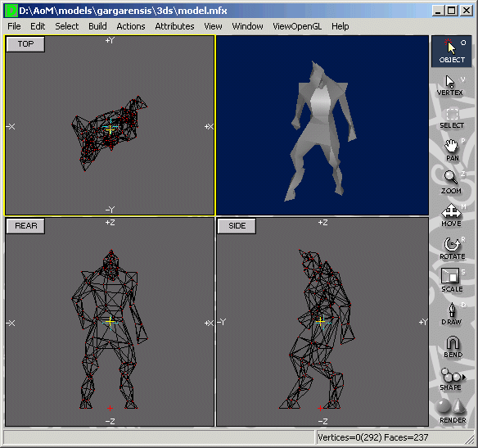Click the application icon in title bar
478x448 pixels.
pos(11,11)
